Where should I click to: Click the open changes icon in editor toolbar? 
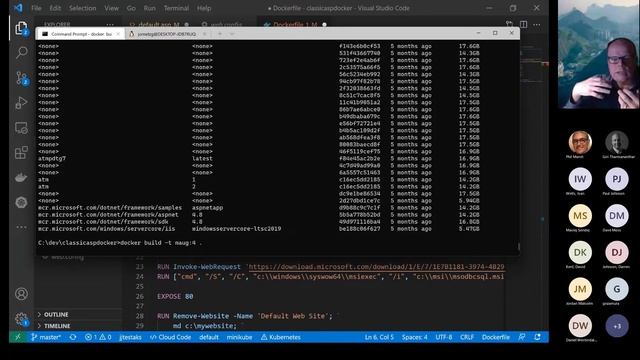click(x=509, y=24)
